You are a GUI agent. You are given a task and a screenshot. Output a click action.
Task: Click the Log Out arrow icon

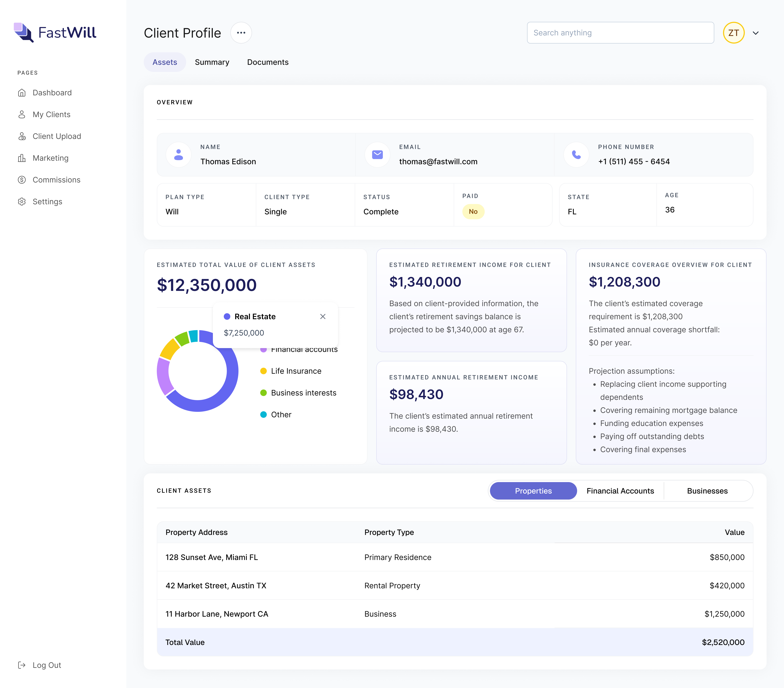[x=22, y=665]
